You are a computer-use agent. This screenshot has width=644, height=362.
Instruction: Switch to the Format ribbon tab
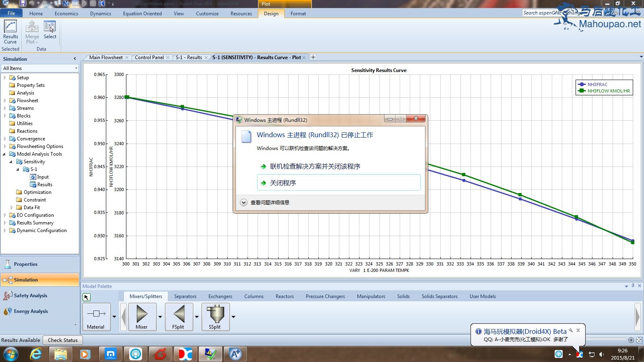coord(298,13)
